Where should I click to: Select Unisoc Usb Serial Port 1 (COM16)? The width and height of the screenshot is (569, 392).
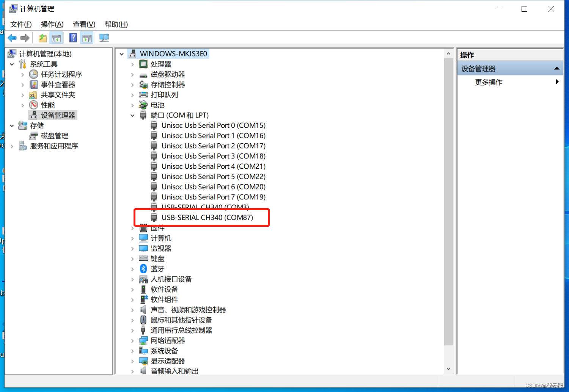click(214, 136)
